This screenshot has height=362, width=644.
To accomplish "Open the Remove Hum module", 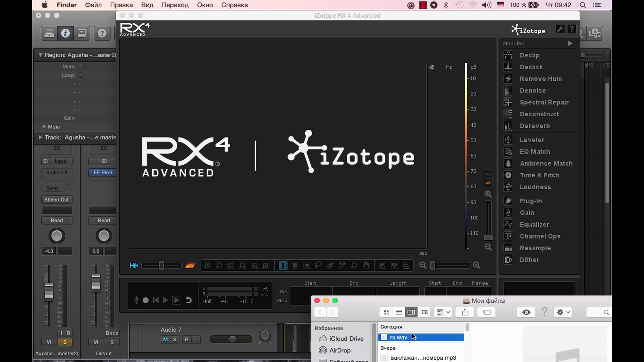I will click(540, 79).
